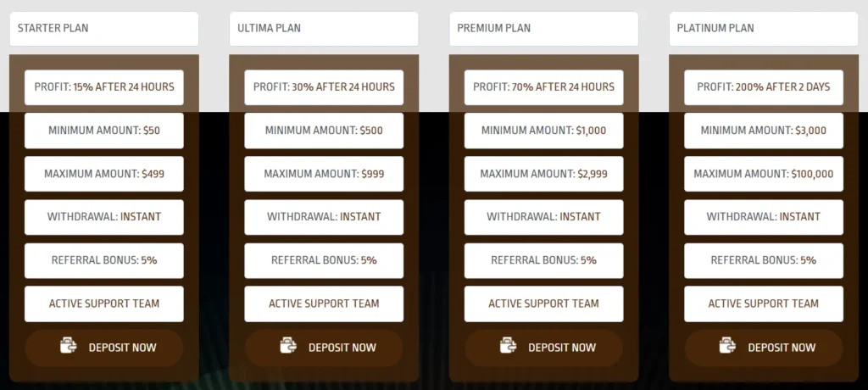Click Ultima Plan Active Support Team row
This screenshot has height=390, width=868.
[324, 304]
